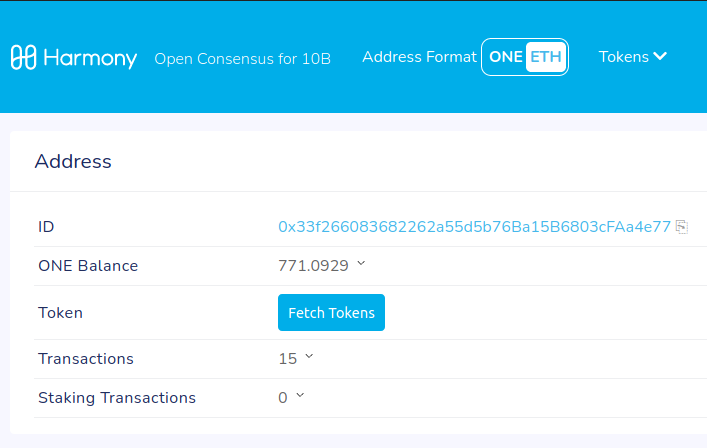
Task: Select the 15 transactions value
Action: coord(288,359)
